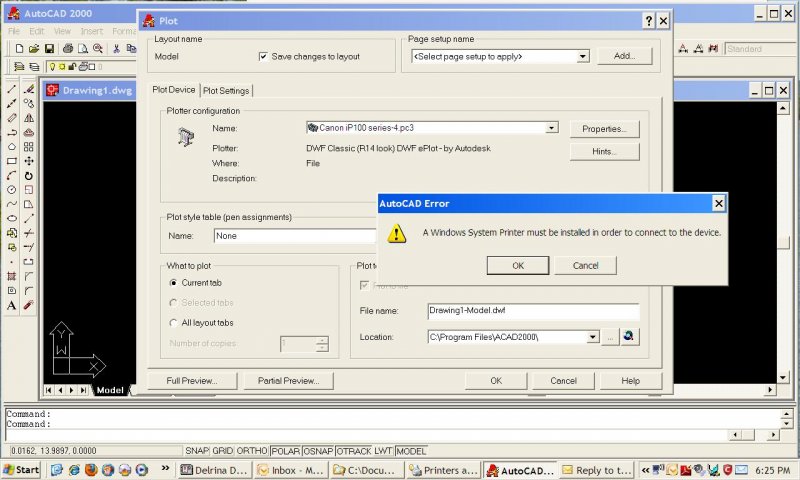Select the Arc tool
This screenshot has height=480, width=800.
(x=12, y=175)
